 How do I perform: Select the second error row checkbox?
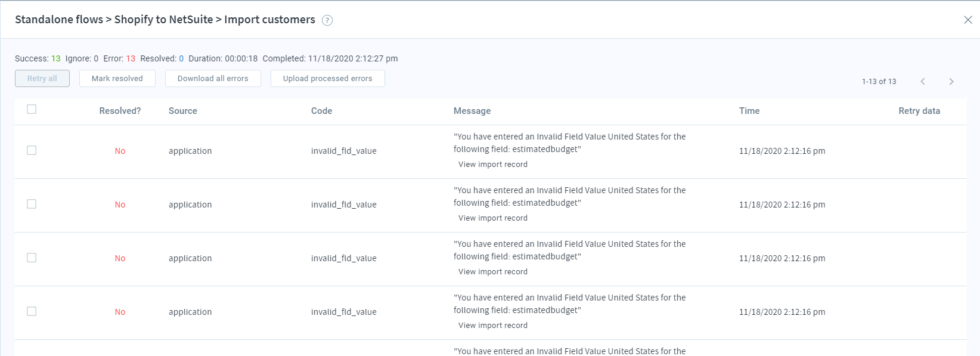[32, 204]
